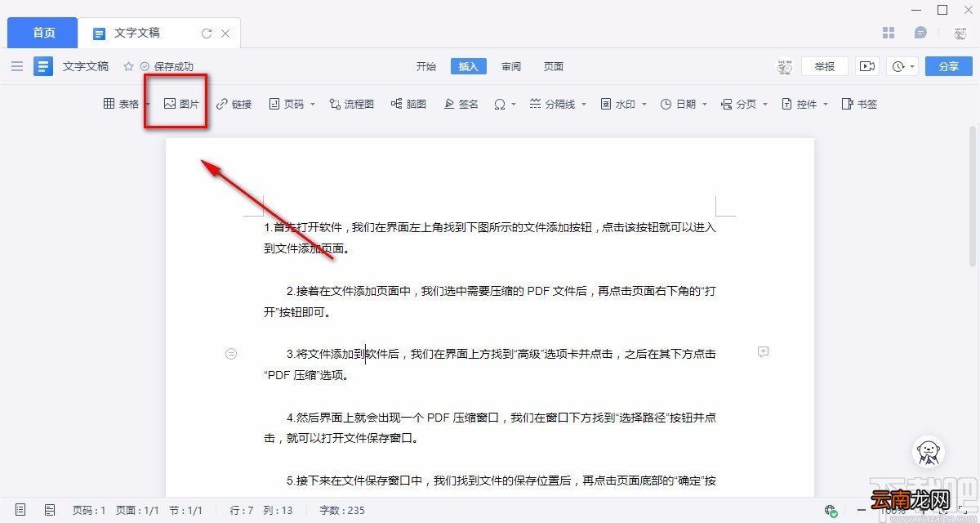The image size is (980, 523).
Task: Add page numbers via 页码
Action: pyautogui.click(x=286, y=105)
